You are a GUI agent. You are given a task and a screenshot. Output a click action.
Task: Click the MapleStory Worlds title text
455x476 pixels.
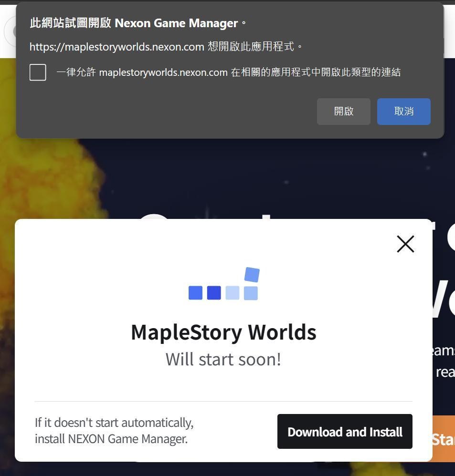pos(223,332)
